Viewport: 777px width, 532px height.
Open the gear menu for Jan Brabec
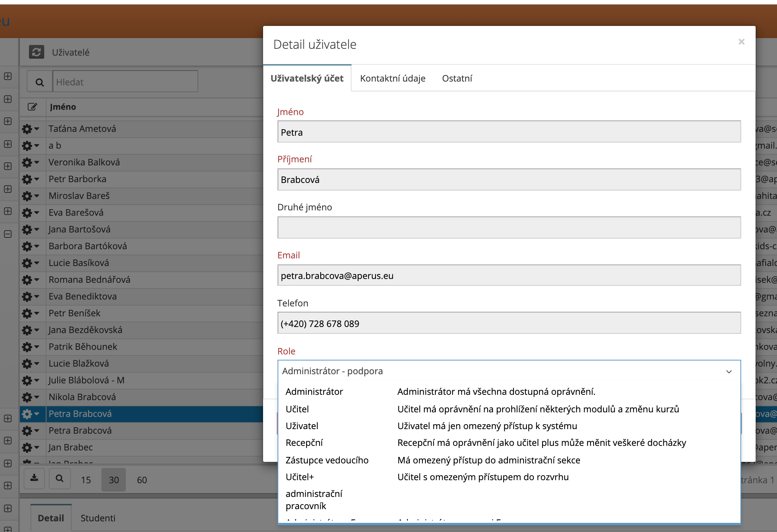click(30, 447)
